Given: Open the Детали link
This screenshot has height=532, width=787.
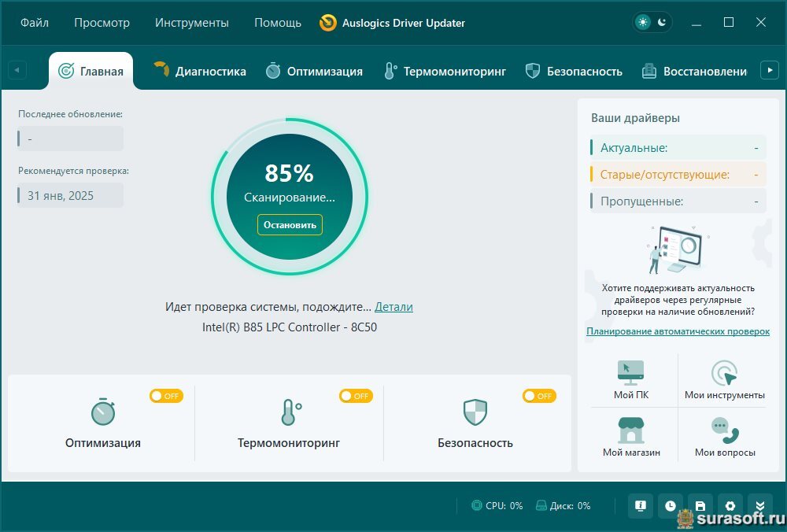Looking at the screenshot, I should coord(393,307).
